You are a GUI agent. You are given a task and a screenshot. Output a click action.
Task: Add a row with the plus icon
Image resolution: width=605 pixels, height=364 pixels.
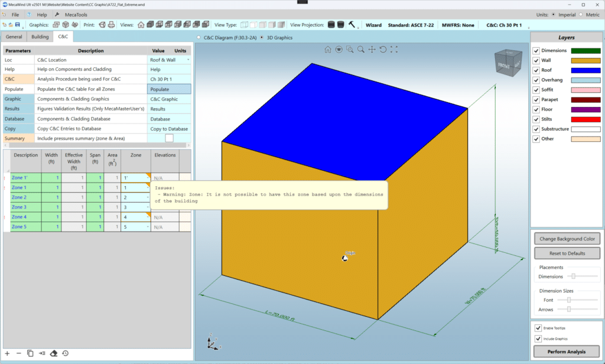pos(7,353)
